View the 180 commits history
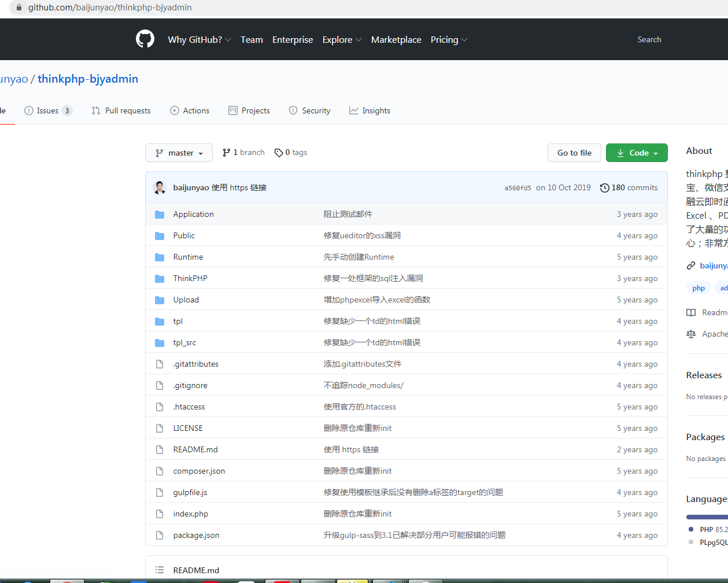 tap(629, 187)
